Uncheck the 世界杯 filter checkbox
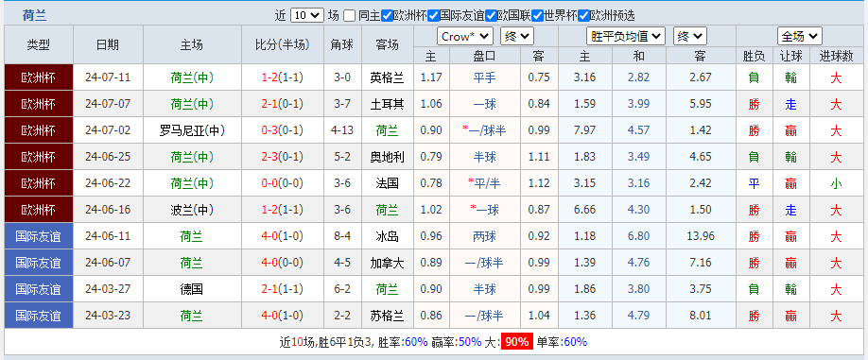Screen dimensions: 868x360 tap(537, 15)
